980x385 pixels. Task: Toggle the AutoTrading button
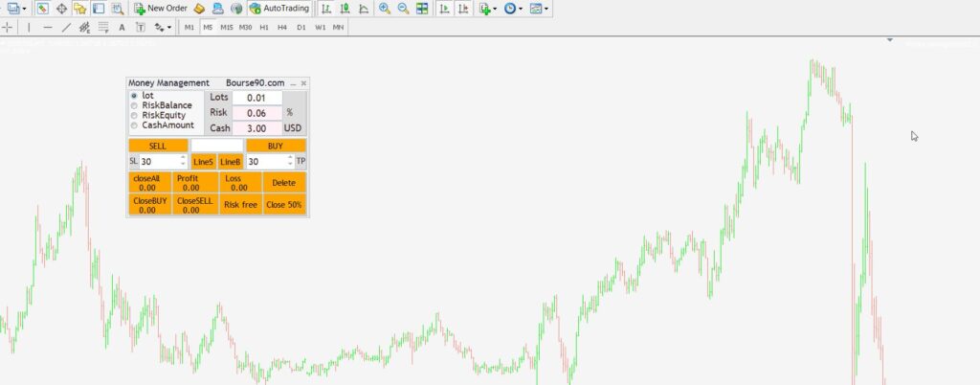(279, 9)
